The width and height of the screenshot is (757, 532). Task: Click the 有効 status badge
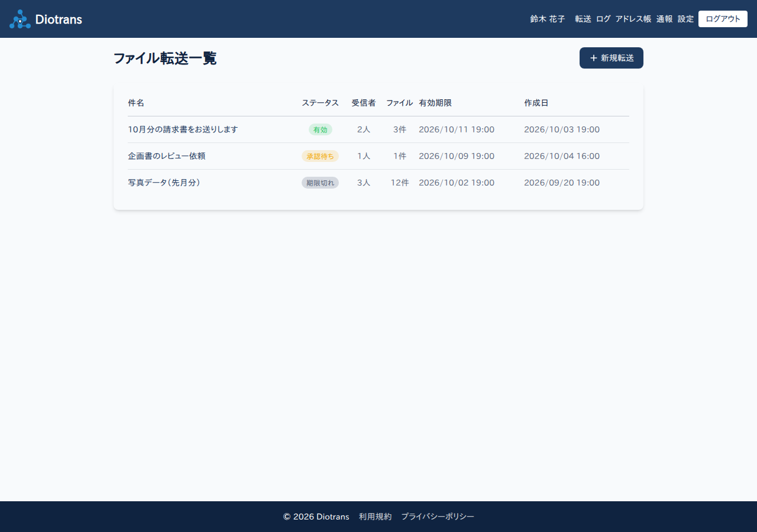pyautogui.click(x=320, y=129)
